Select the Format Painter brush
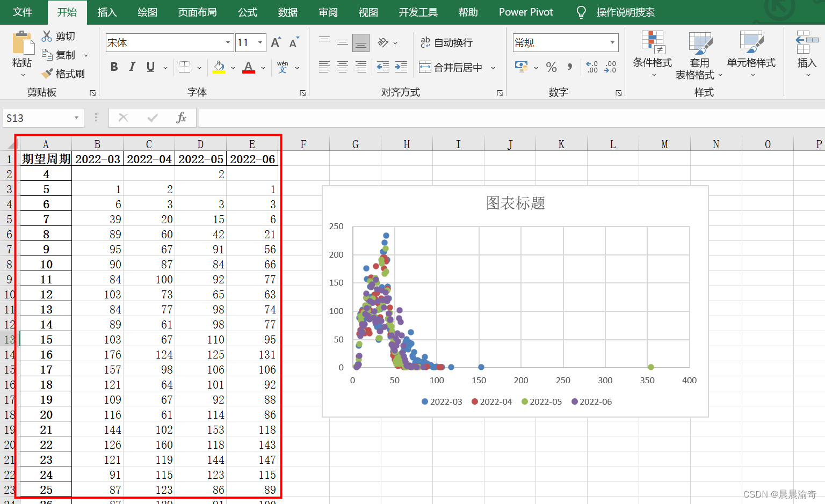 pos(47,74)
